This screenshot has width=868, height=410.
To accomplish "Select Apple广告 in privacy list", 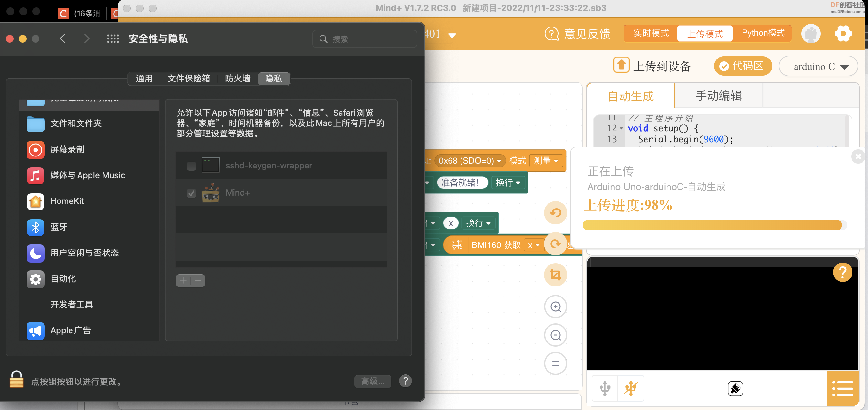I will [x=89, y=331].
